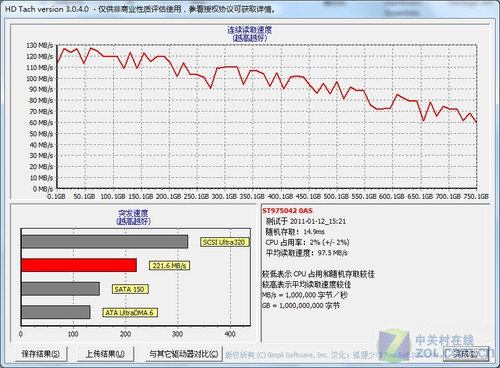The width and height of the screenshot is (500, 368).
Task: Click the 130 MB/s axis label
Action: tap(40, 45)
